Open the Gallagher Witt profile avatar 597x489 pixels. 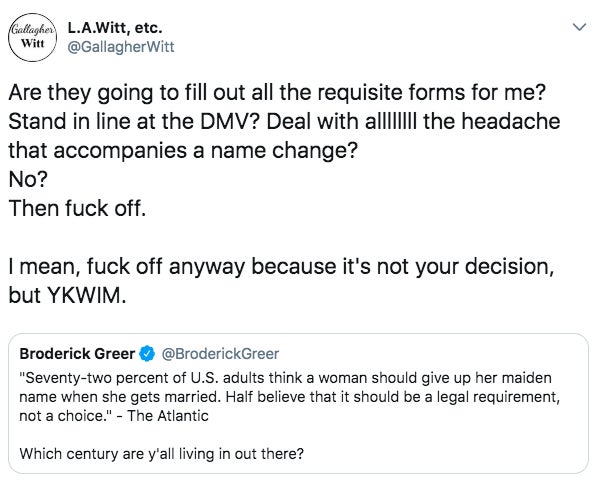[33, 37]
